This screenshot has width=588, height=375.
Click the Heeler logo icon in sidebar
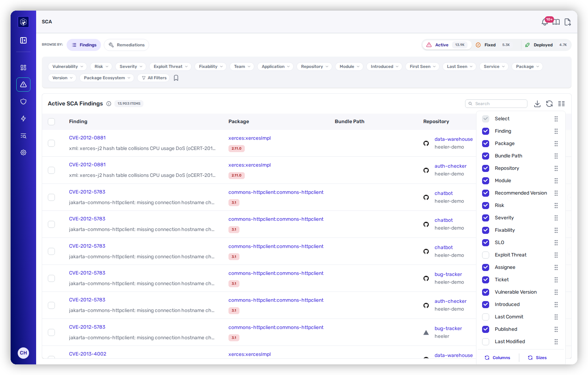tap(23, 22)
